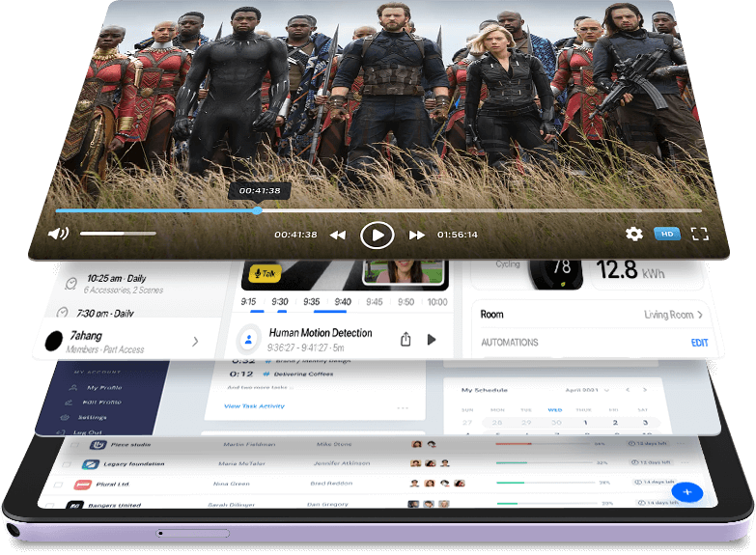
Task: Open the Piece studio row three-dots menu
Action: pyautogui.click(x=681, y=443)
